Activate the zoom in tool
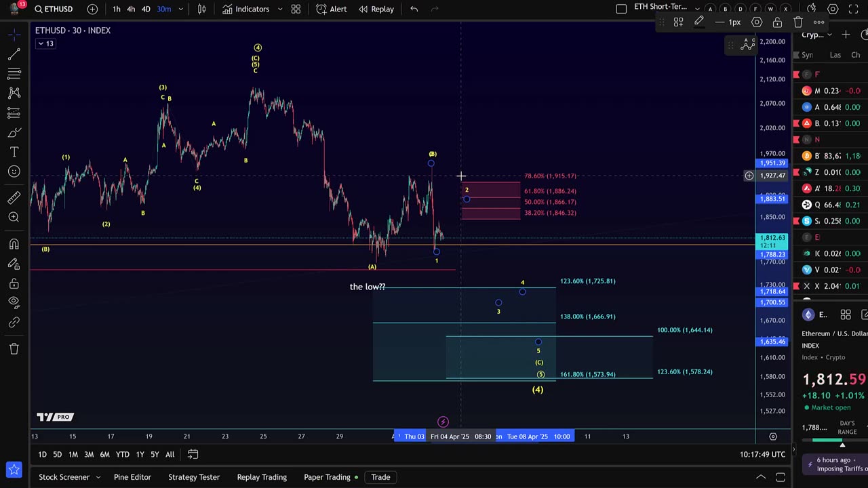This screenshot has width=868, height=488. 14,218
